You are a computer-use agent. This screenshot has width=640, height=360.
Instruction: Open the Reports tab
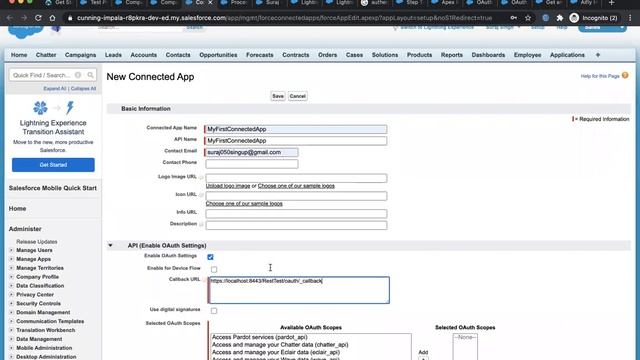point(451,55)
